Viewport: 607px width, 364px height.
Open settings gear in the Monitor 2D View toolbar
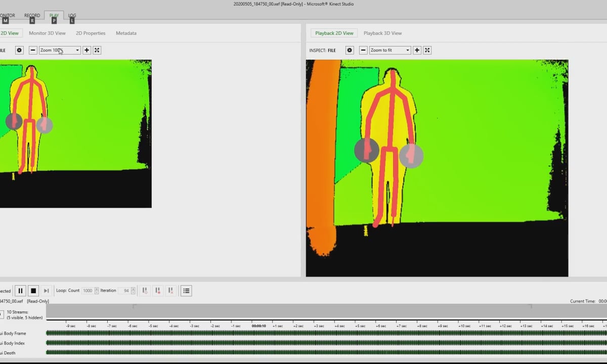(19, 50)
